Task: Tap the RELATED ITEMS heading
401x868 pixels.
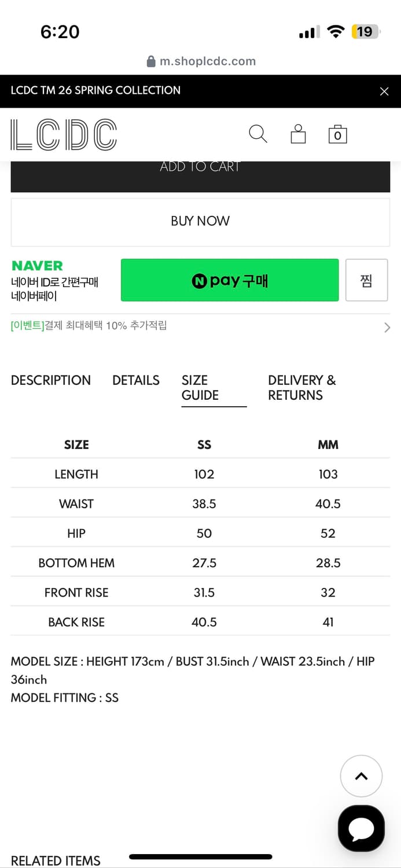Action: (55, 860)
